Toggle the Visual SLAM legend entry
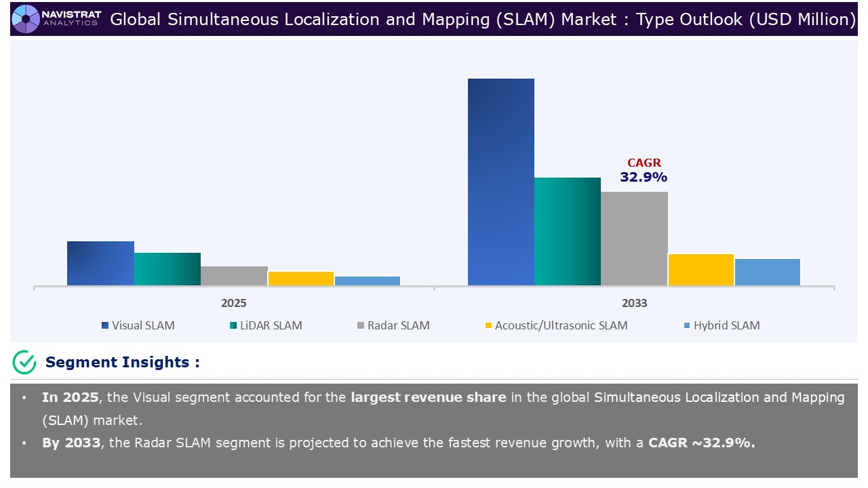The image size is (868, 488). 138,325
